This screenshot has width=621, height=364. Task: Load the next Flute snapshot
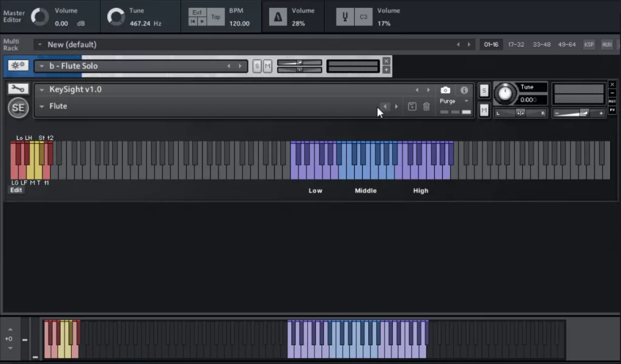[397, 107]
